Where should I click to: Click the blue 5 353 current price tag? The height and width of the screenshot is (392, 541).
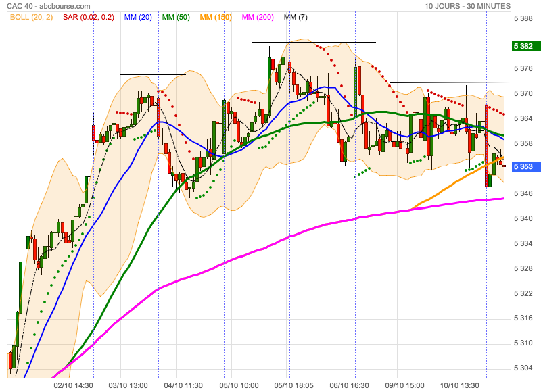(526, 166)
